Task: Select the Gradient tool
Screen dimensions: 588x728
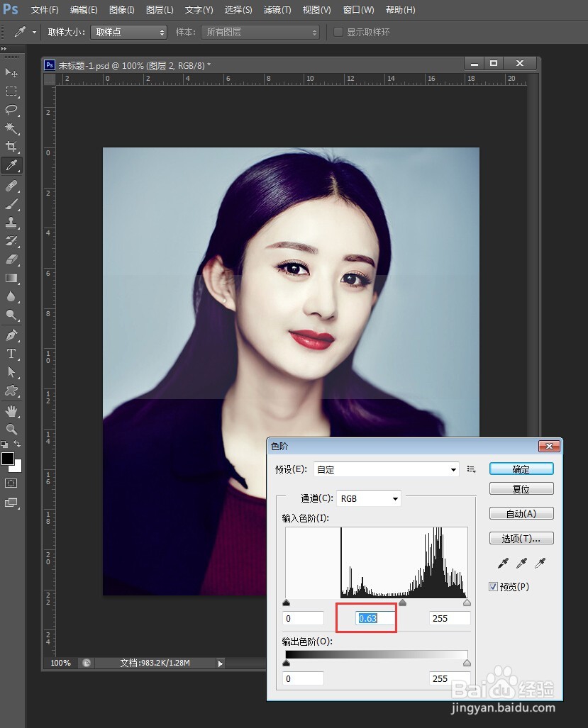Action: click(10, 279)
